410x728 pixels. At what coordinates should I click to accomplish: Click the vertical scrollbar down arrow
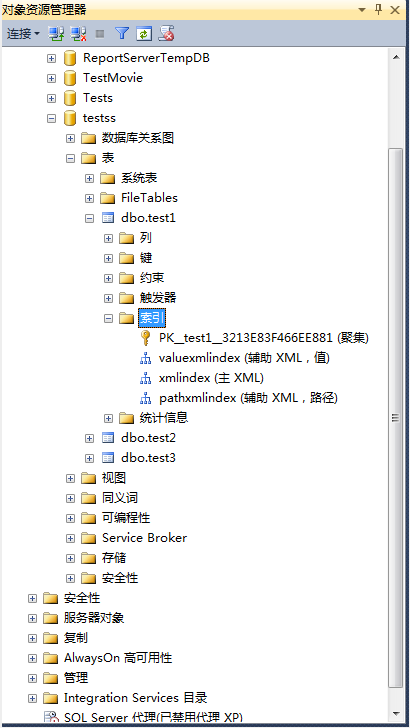(x=396, y=713)
